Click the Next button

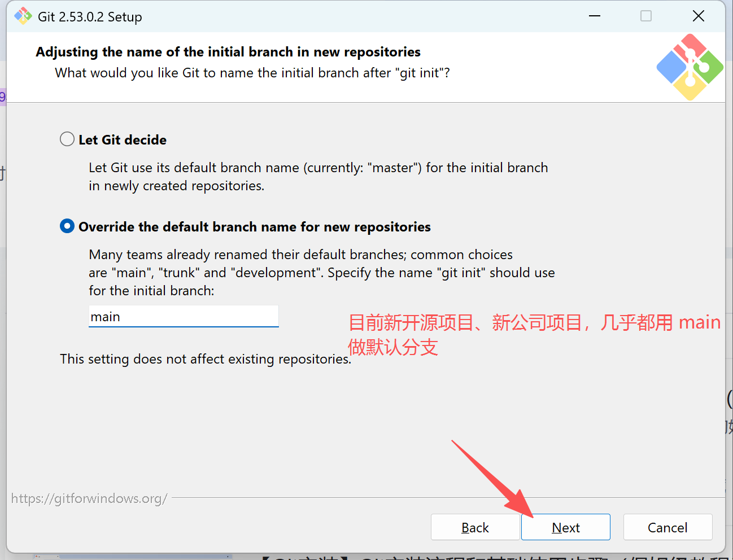click(566, 527)
